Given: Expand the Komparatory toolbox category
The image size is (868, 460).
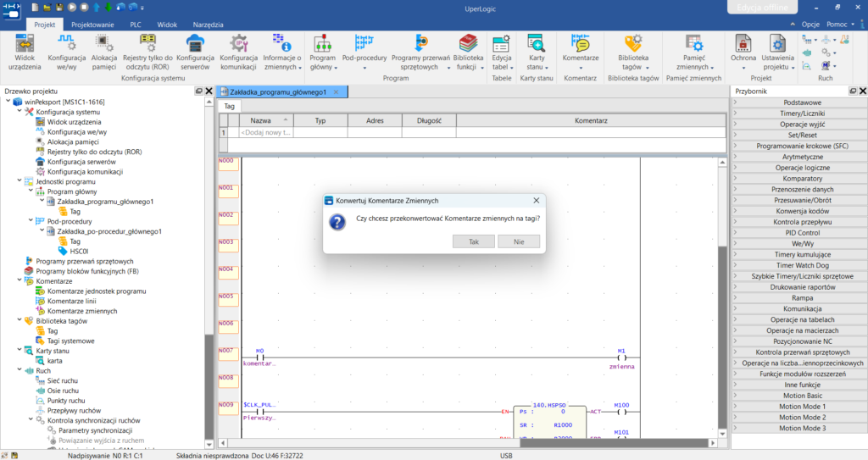Looking at the screenshot, I should click(x=798, y=178).
